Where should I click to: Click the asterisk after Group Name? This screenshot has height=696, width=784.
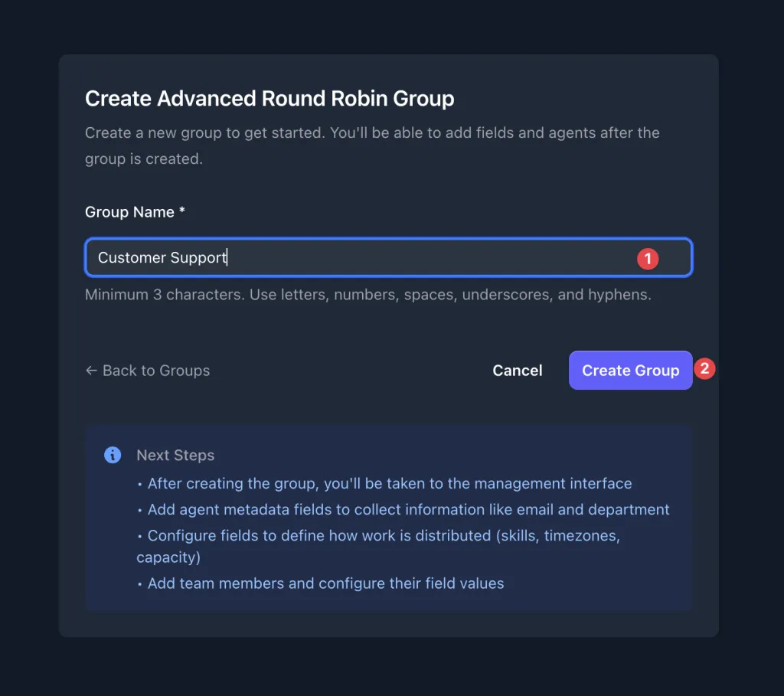point(182,212)
